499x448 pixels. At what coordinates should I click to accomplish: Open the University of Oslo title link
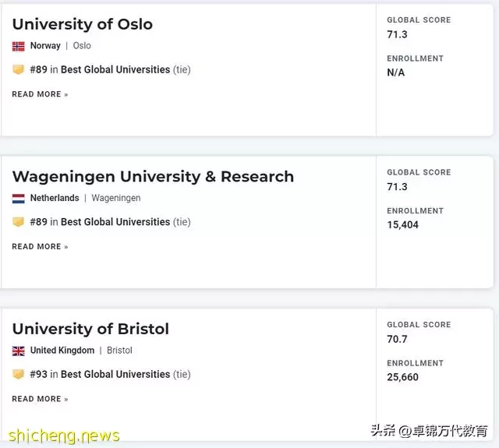(83, 24)
